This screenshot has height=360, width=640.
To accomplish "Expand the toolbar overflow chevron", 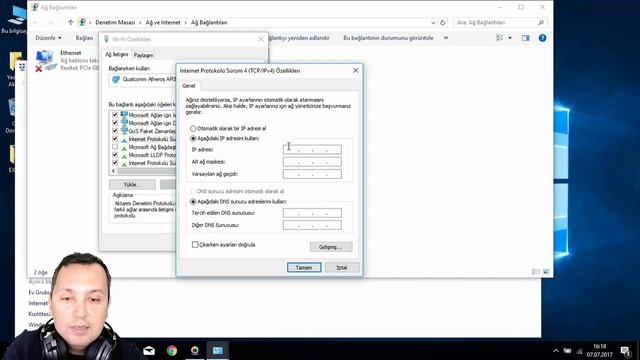I will (446, 38).
